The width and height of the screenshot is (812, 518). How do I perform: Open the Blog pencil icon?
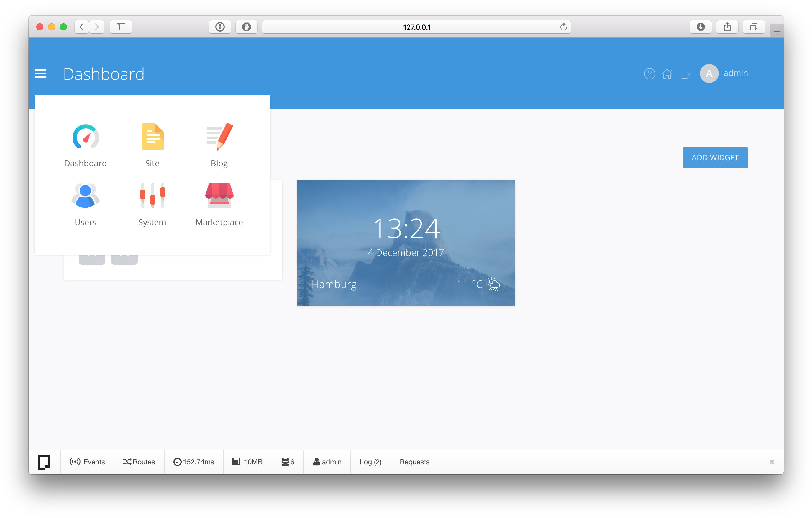click(x=219, y=136)
